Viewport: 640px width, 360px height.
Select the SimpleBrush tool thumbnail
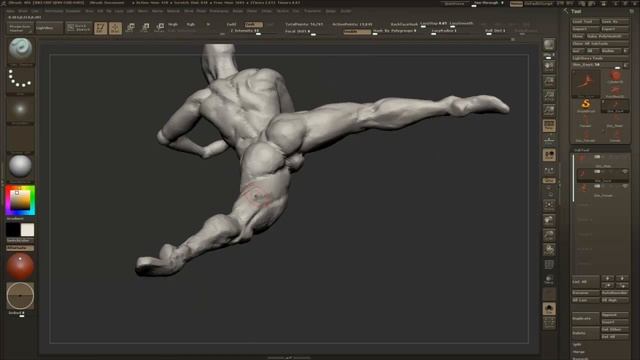586,105
